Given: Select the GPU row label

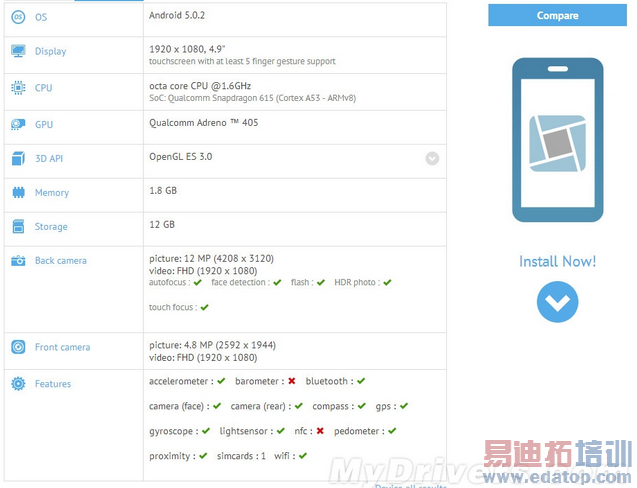Looking at the screenshot, I should coord(44,124).
